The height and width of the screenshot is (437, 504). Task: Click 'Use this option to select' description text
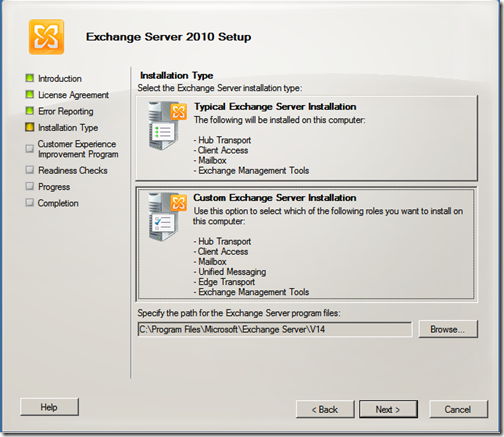pyautogui.click(x=328, y=216)
